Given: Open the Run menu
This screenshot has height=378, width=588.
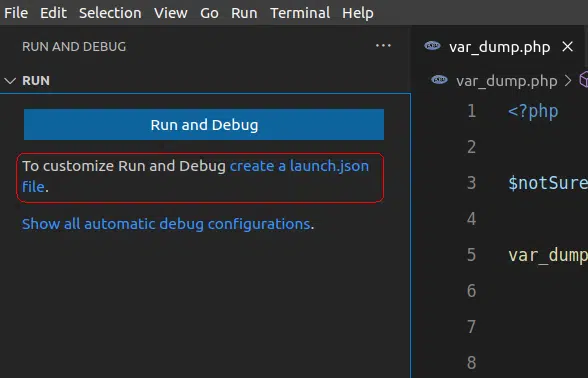Looking at the screenshot, I should (244, 13).
